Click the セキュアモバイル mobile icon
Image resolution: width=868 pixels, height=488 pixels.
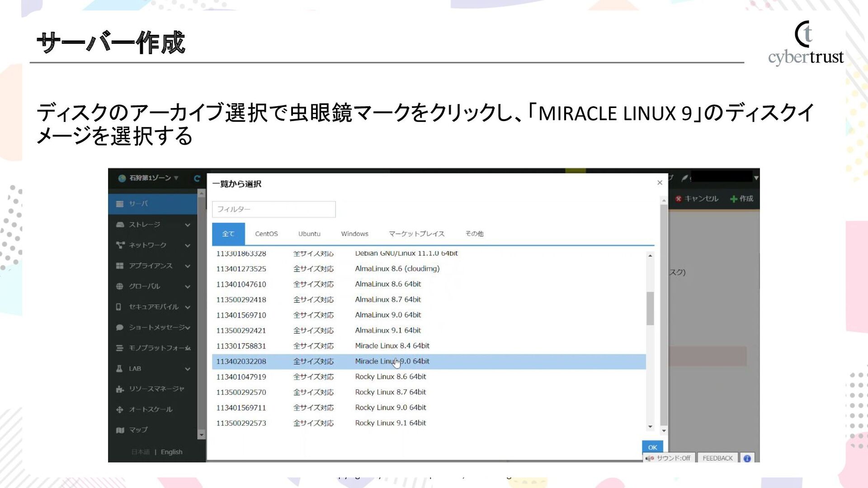pyautogui.click(x=118, y=307)
